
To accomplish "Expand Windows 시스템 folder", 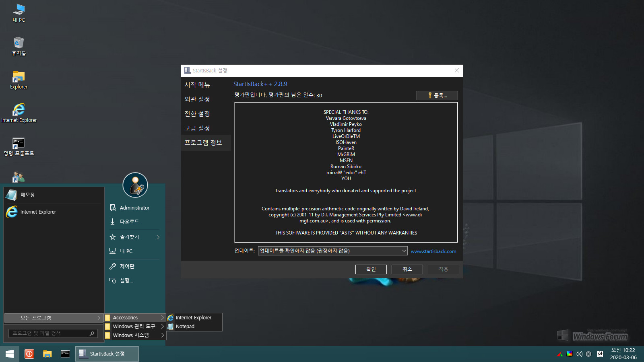I will [135, 335].
